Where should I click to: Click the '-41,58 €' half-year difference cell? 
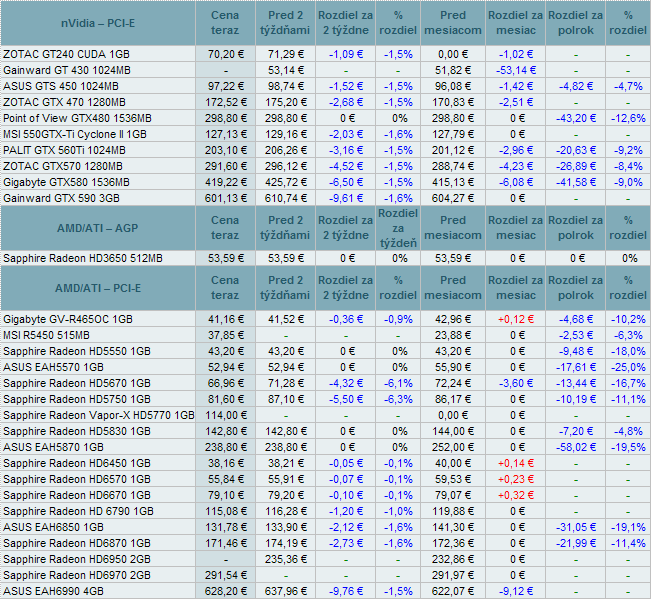pyautogui.click(x=576, y=182)
